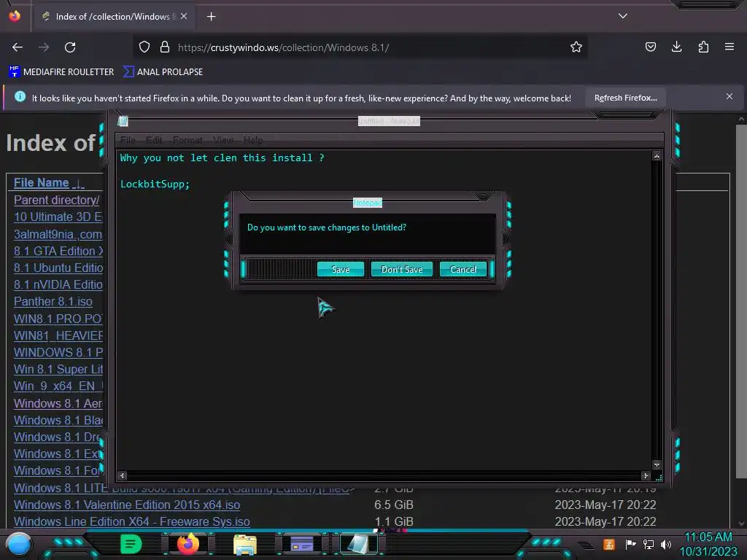Click the Refresh Firefox button
Screen dimensions: 747x560
(625, 98)
